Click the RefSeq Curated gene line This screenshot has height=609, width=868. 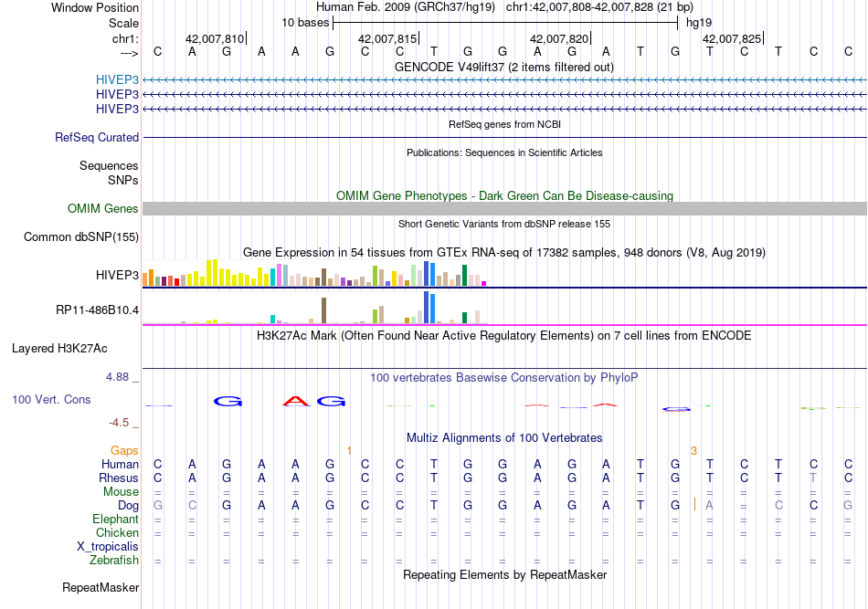click(x=504, y=137)
